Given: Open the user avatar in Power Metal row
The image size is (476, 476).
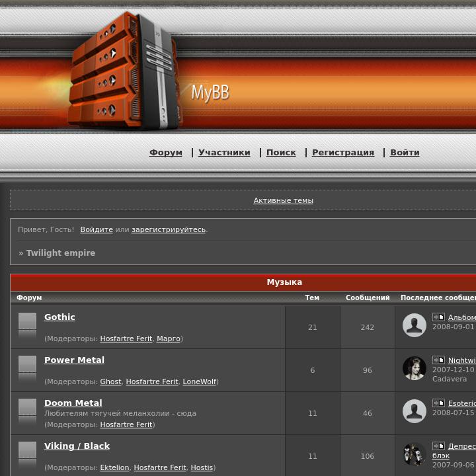Looking at the screenshot, I should click(415, 368).
